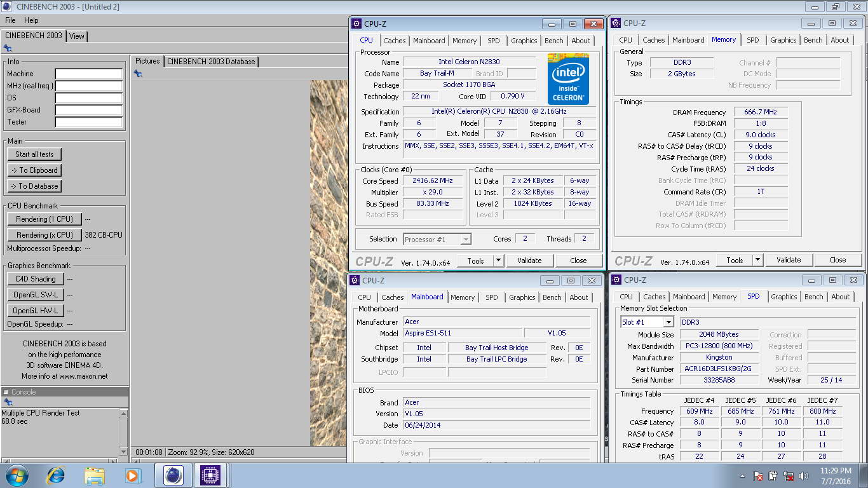This screenshot has width=868, height=488.
Task: Click the Core Speed value 2416.62 MHz
Action: pos(433,181)
